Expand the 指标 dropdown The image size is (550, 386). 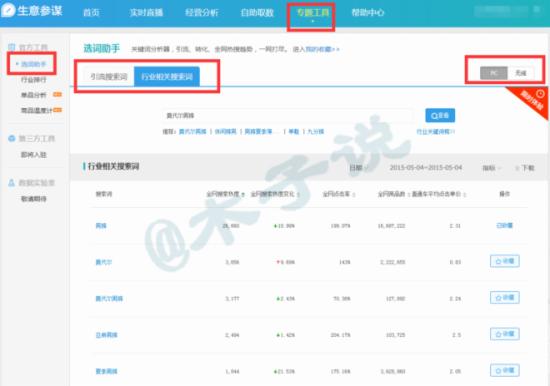tap(491, 168)
